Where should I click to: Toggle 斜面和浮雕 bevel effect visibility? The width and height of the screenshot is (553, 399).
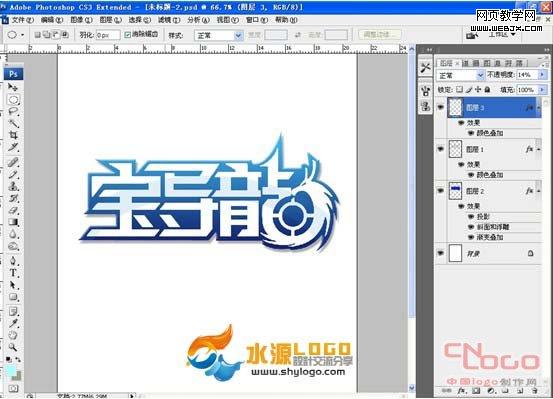click(471, 227)
